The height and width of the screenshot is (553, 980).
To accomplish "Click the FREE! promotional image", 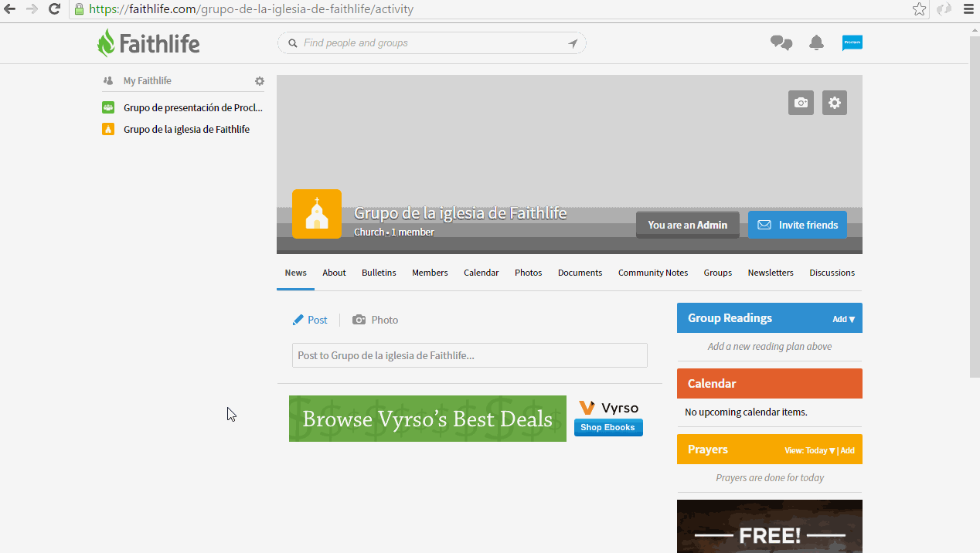I will coord(770,526).
